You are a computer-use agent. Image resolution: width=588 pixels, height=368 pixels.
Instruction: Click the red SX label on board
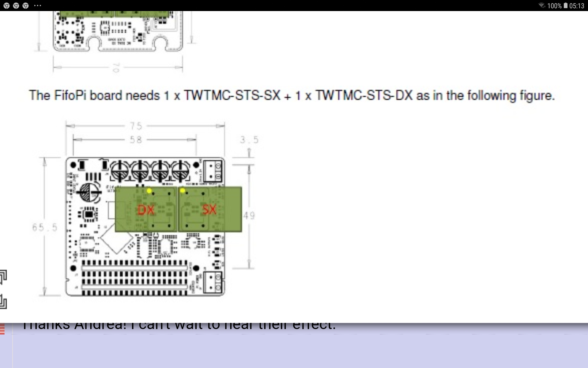point(209,210)
